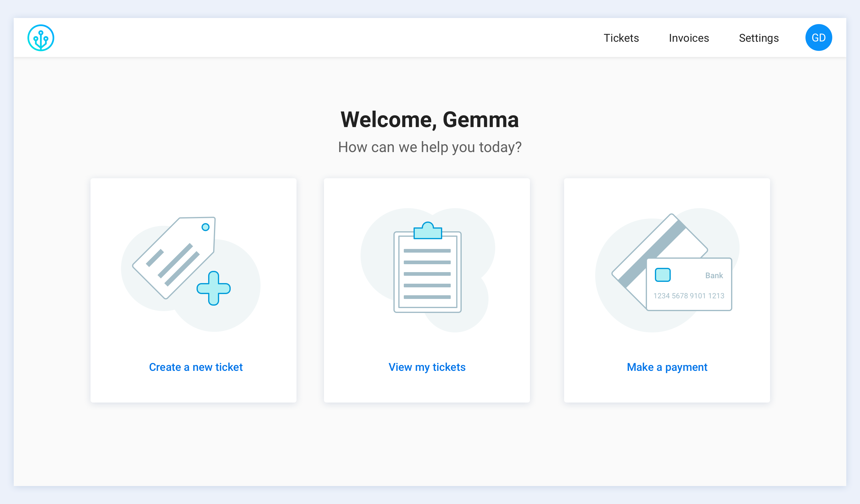This screenshot has height=504, width=860.
Task: Click the Welcome, Gemma heading
Action: tap(430, 120)
